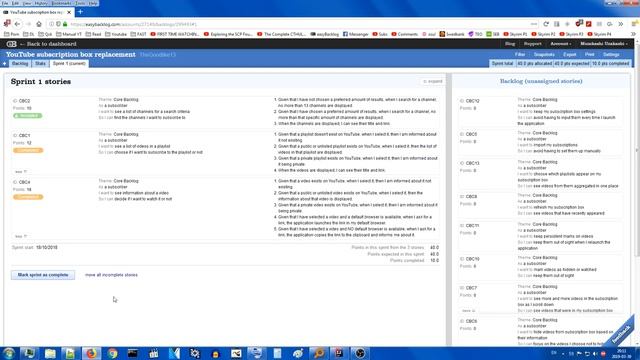Add a new sprint with plus tab icon
Viewport: 640px width, 360px height.
tap(4, 64)
